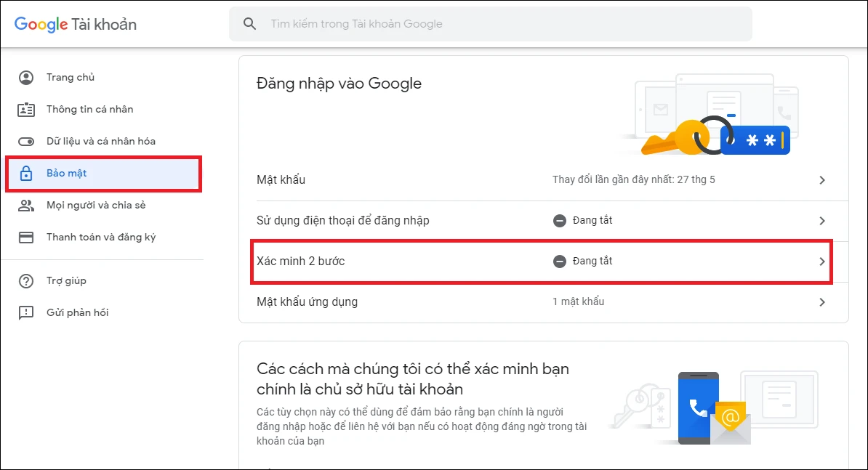Click the Trợ giúp question mark icon

point(26,281)
